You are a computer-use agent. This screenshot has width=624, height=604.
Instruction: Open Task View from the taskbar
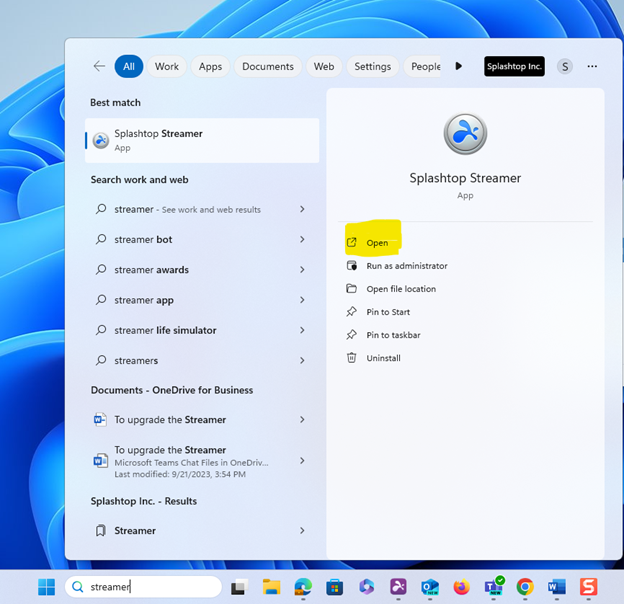pyautogui.click(x=239, y=587)
